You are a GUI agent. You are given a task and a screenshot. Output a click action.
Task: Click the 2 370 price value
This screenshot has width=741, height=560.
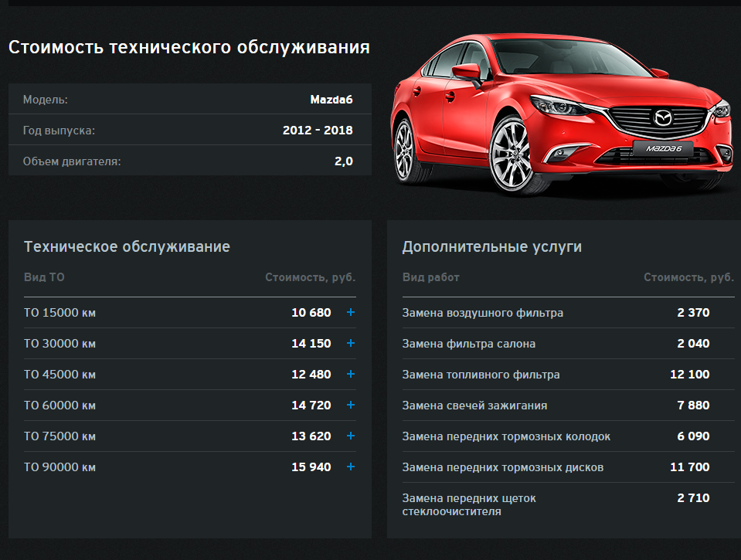[693, 312]
